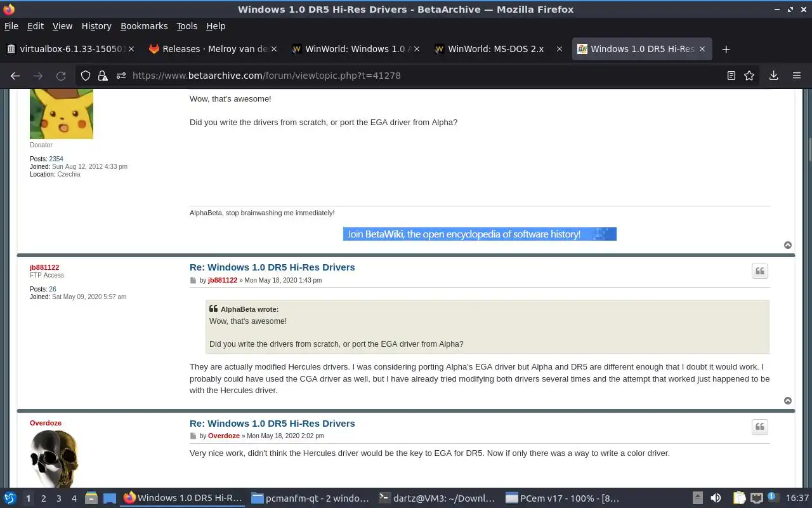Open a new tab with the plus button
Image resolution: width=812 pixels, height=508 pixels.
[x=726, y=49]
